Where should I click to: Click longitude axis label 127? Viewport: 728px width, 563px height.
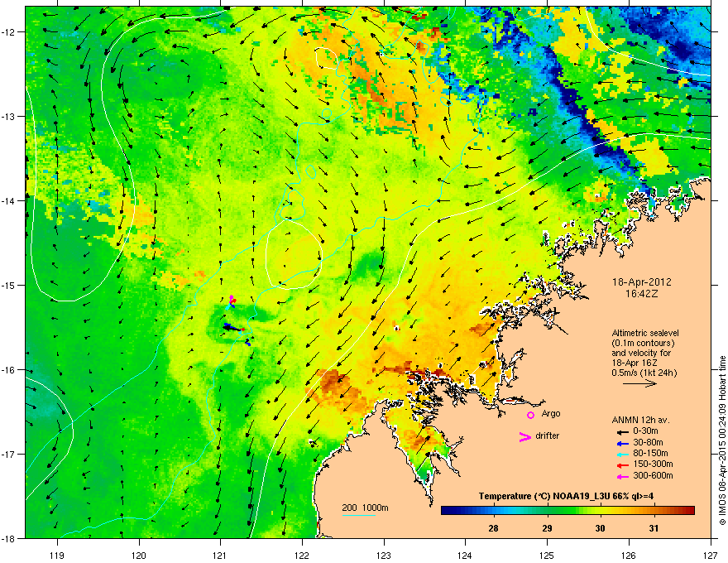[x=711, y=555]
